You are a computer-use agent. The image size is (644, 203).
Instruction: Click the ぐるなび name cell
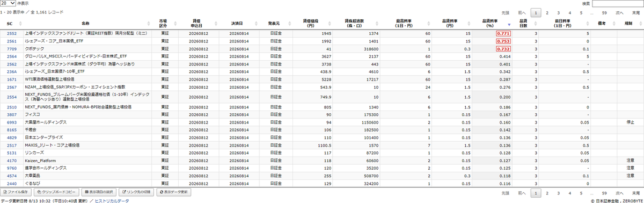[x=87, y=184]
